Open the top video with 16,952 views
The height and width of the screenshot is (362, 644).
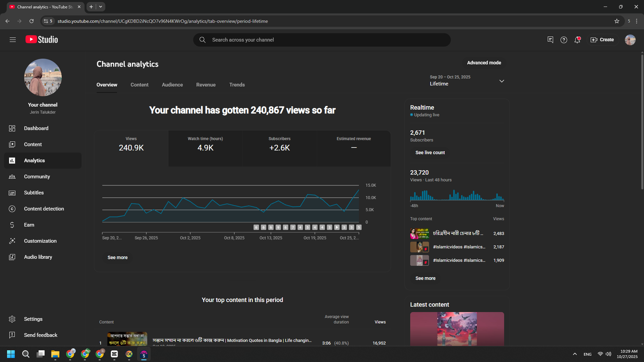pos(242,340)
